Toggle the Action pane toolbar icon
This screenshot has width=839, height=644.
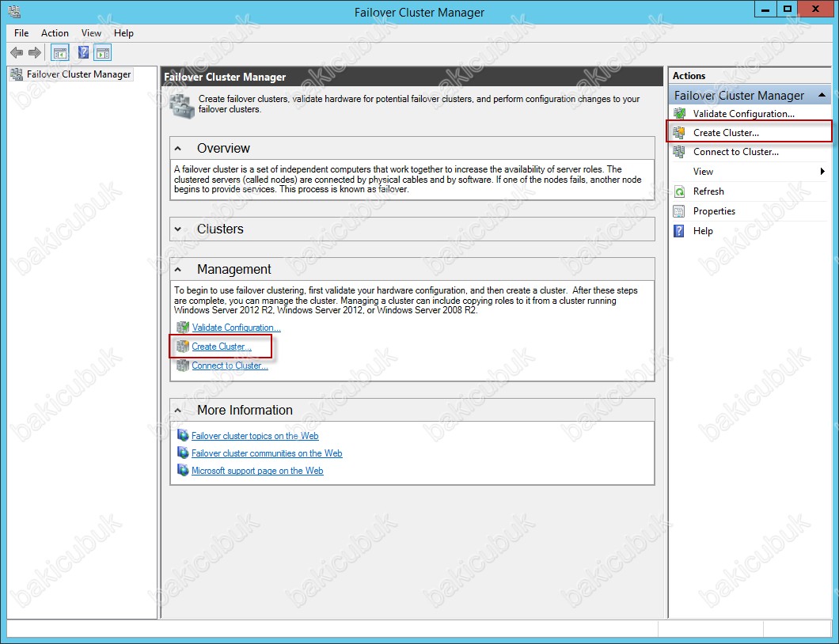103,52
